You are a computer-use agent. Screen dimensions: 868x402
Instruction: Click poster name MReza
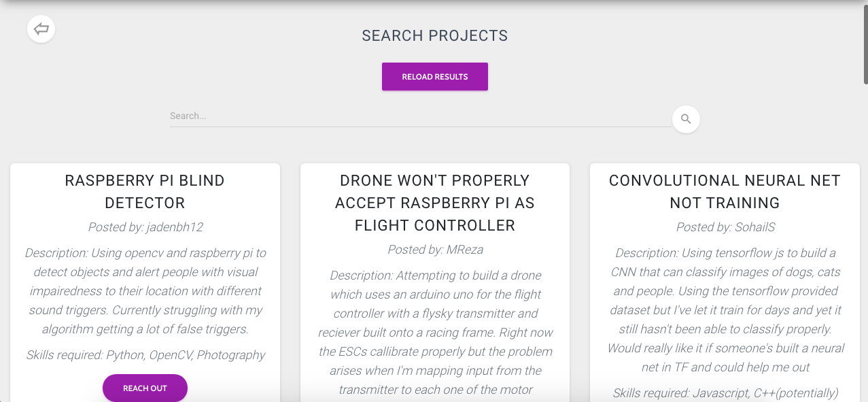click(464, 250)
